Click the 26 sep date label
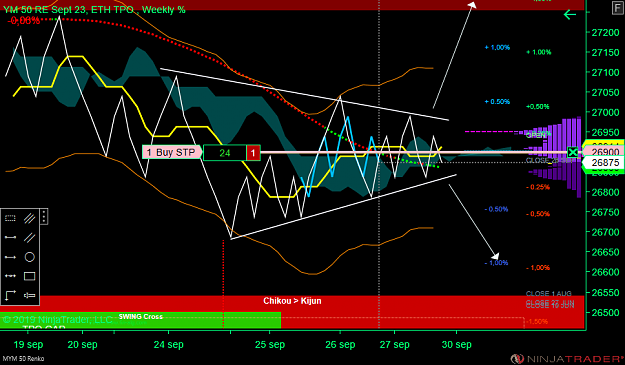This screenshot has width=625, height=365. 340,344
